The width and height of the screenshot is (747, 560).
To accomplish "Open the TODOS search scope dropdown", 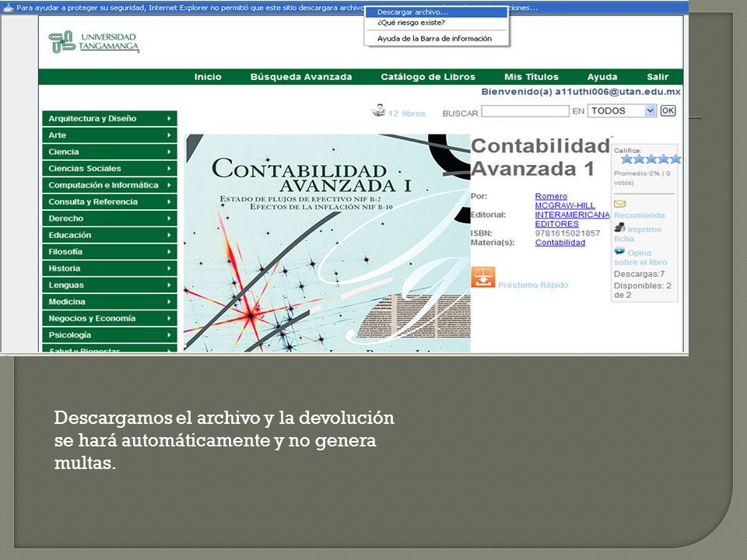I will tap(622, 110).
